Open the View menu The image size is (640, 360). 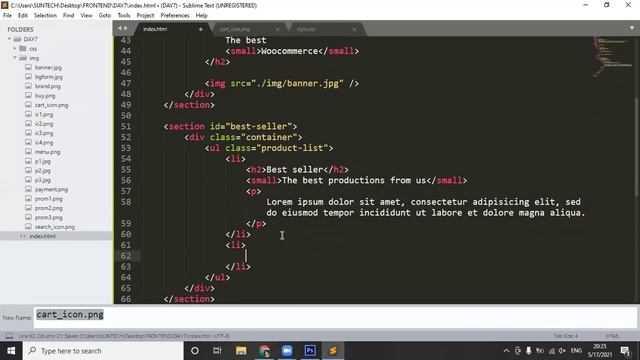(x=86, y=16)
